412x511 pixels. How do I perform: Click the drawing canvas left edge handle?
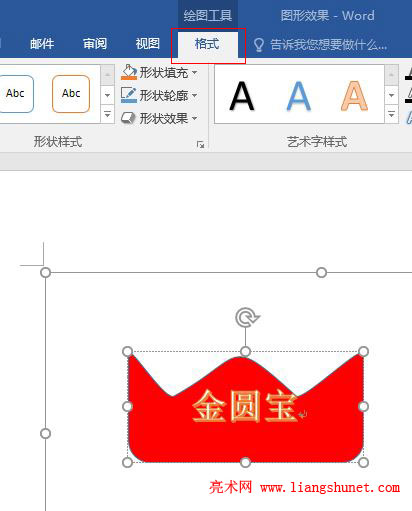click(x=45, y=433)
